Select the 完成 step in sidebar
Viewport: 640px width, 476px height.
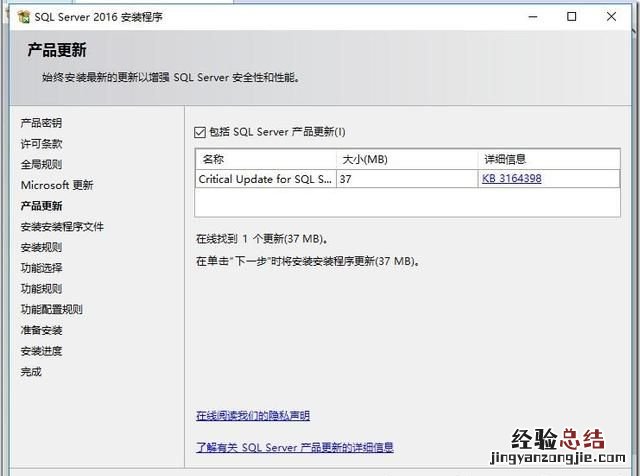31,372
